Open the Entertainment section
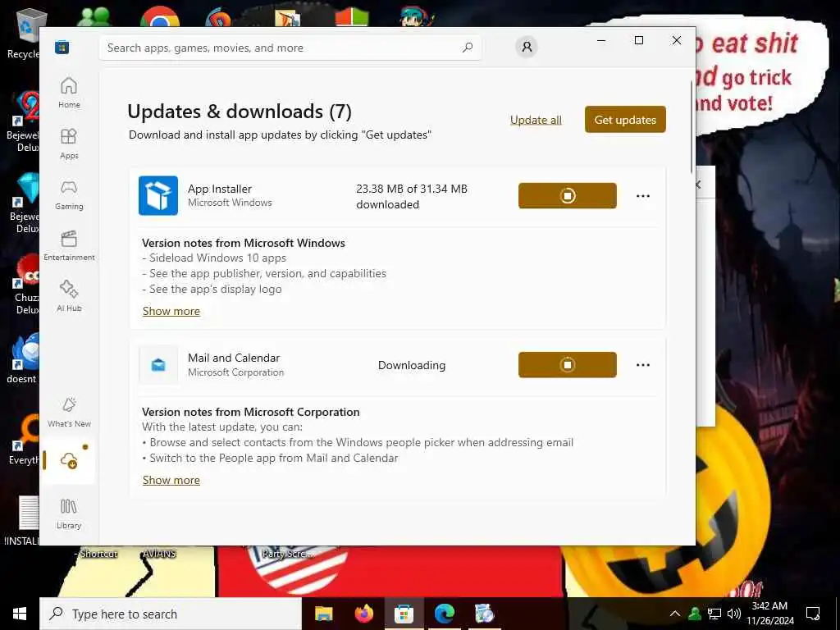 [x=69, y=245]
